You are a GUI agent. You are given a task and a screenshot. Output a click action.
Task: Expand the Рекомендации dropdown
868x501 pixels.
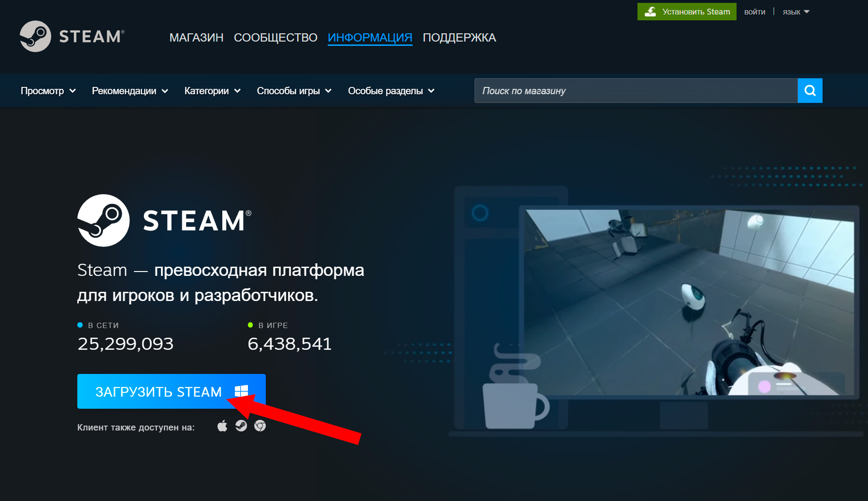pyautogui.click(x=130, y=91)
